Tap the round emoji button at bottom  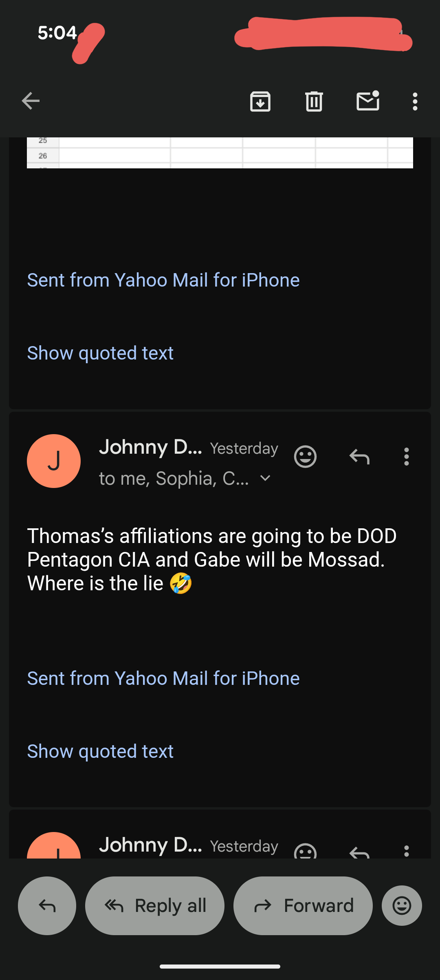click(402, 906)
